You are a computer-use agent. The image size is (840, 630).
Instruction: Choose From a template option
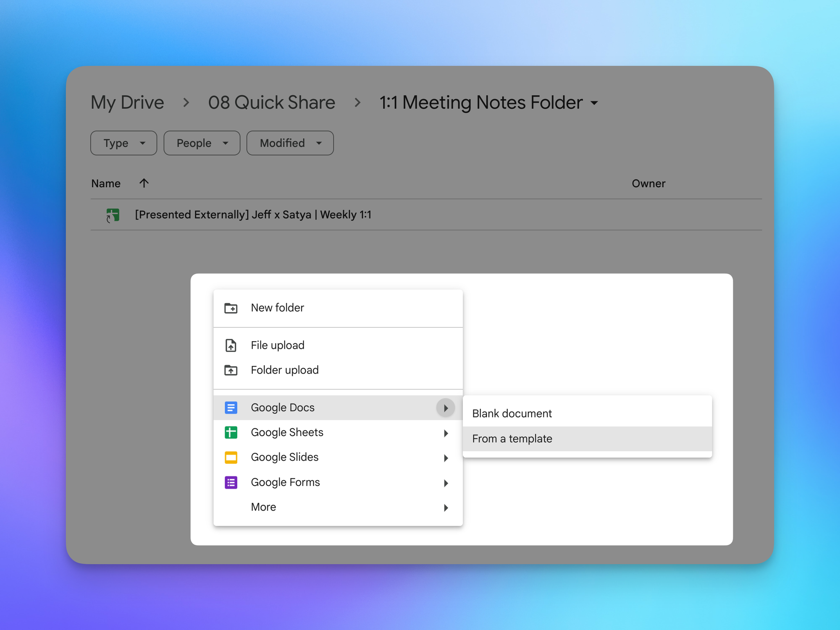(512, 439)
